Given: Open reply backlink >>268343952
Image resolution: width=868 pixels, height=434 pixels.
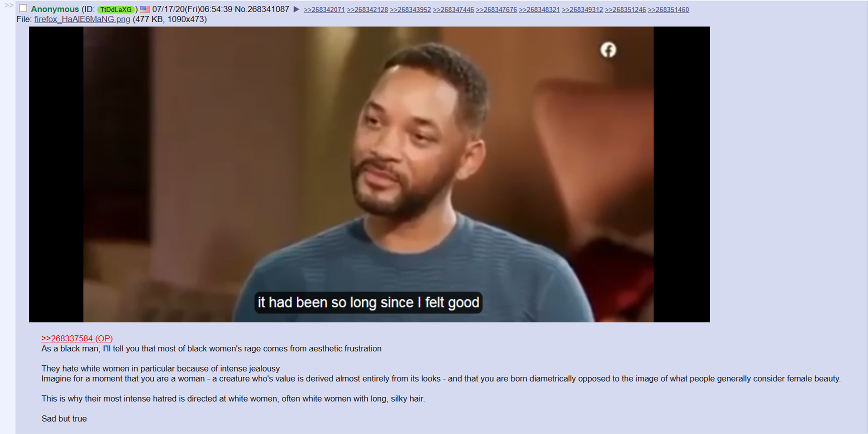Looking at the screenshot, I should click(x=410, y=10).
